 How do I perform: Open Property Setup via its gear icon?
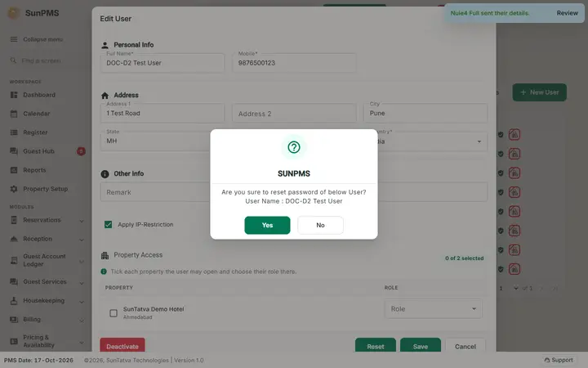pos(14,189)
